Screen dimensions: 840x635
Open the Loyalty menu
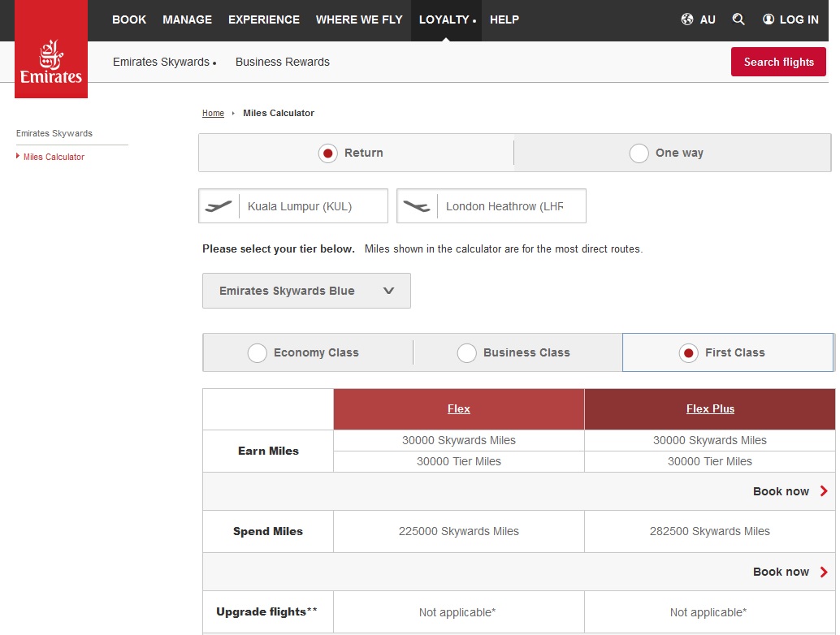tap(444, 19)
